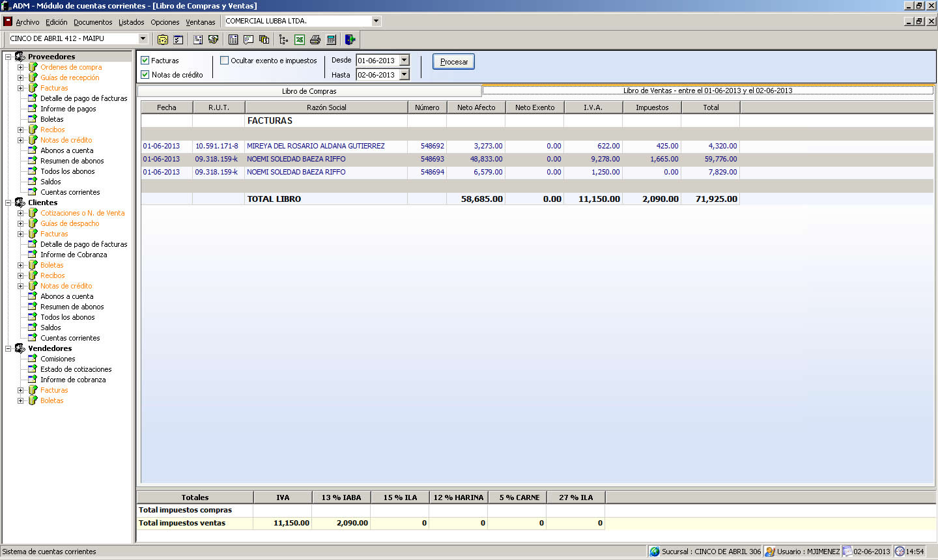This screenshot has width=938, height=560.
Task: Click the tree structure toolbar icon
Action: [283, 40]
